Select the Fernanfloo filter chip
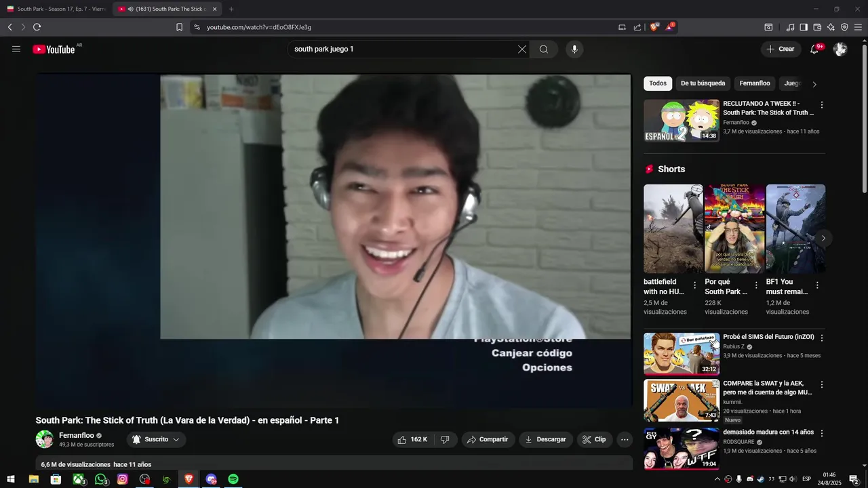Image resolution: width=868 pixels, height=488 pixels. (755, 83)
